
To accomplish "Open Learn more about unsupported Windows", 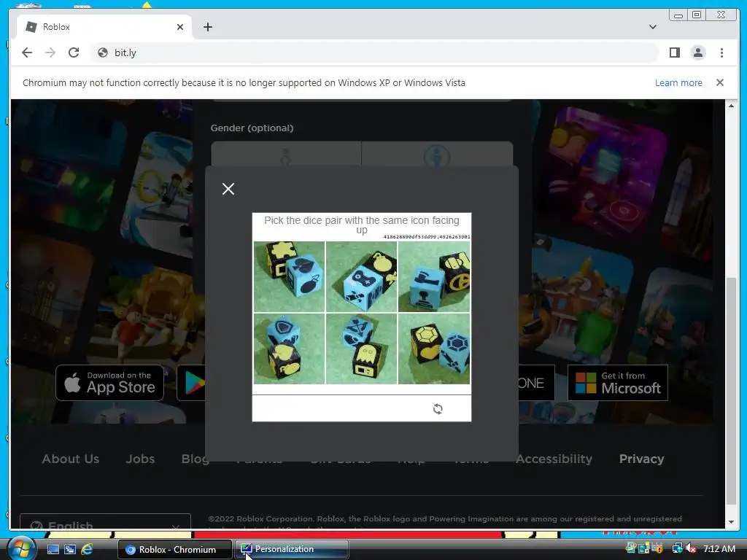I will click(x=678, y=83).
